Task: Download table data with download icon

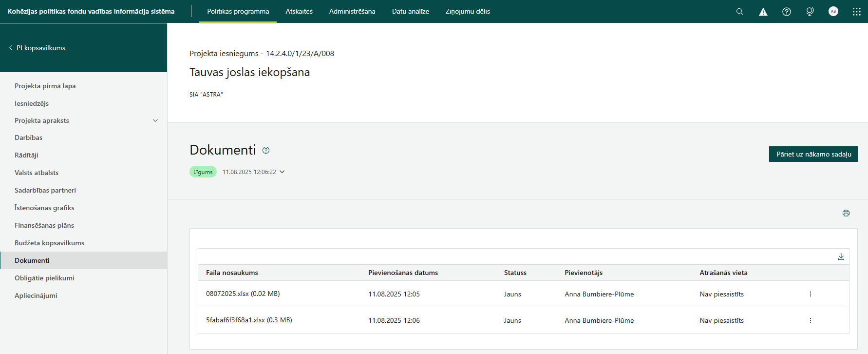Action: click(841, 256)
